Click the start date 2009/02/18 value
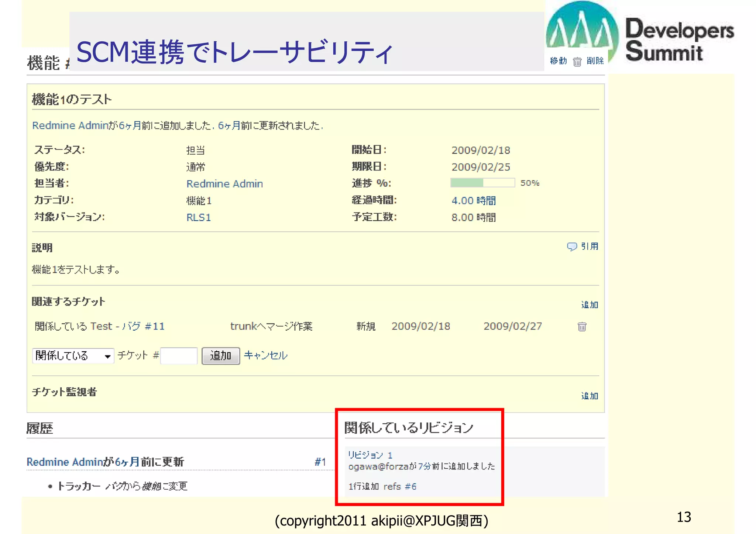 point(481,150)
